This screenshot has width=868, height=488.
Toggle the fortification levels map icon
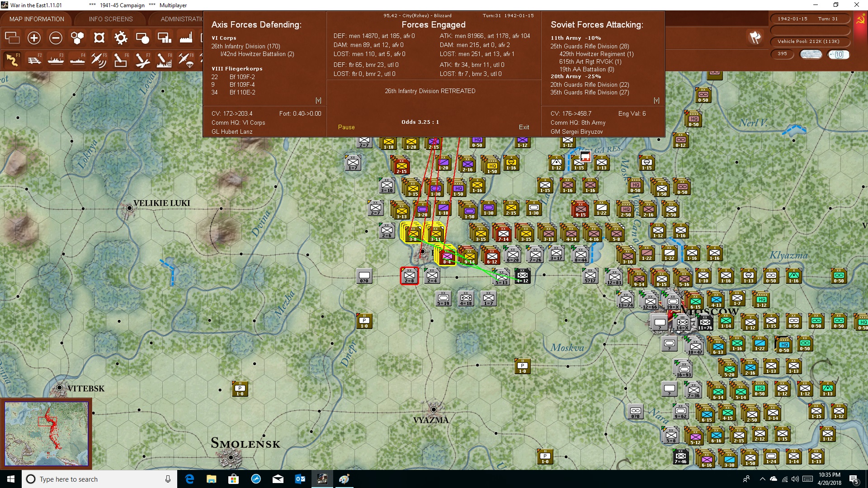point(99,38)
